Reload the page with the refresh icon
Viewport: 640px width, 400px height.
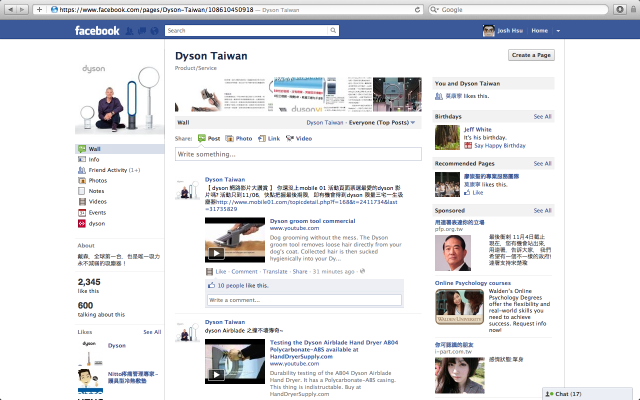point(417,9)
